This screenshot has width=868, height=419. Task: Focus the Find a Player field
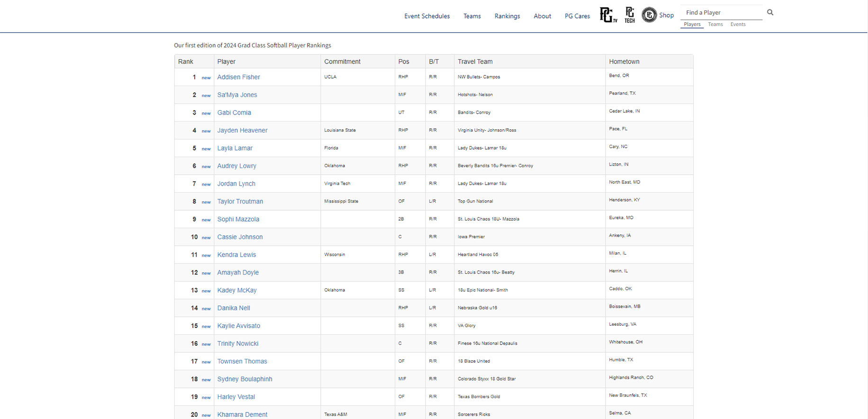722,13
